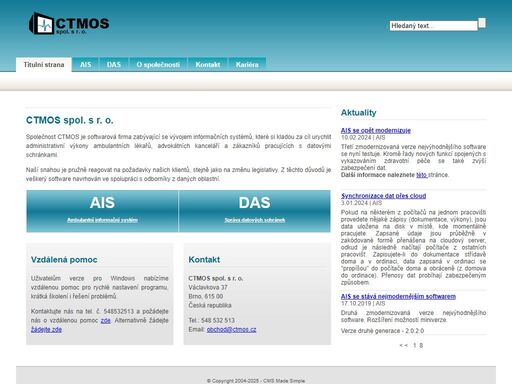
Task: Open 'AIS se stává nejmodernějším softwarem' link
Action: click(398, 296)
